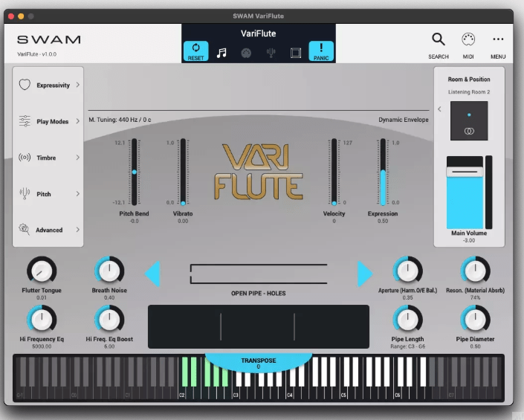Viewport: 524px width, 420px height.
Task: Click the SWAM logo
Action: pyautogui.click(x=49, y=39)
